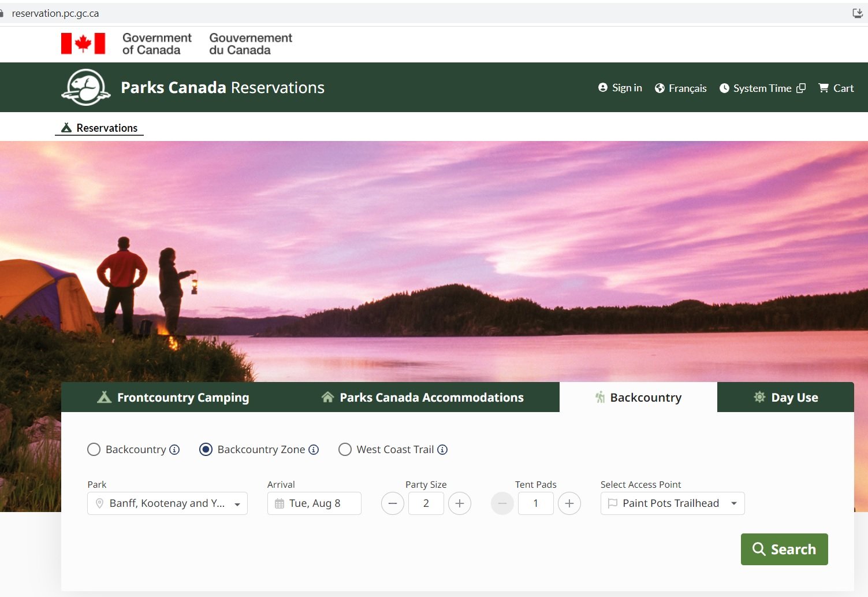Choose the West Coast Trail radio option
This screenshot has width=868, height=597.
345,449
